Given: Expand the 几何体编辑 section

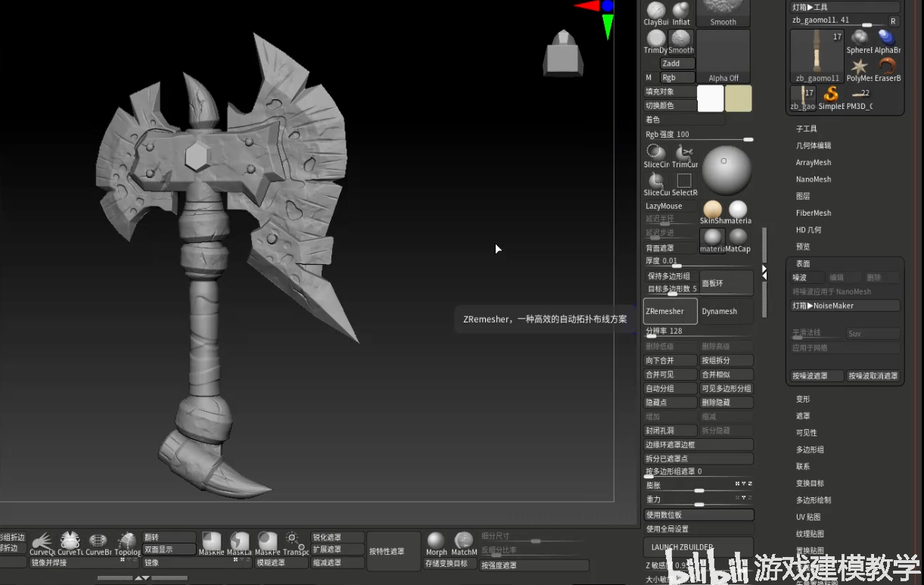Looking at the screenshot, I should (814, 145).
